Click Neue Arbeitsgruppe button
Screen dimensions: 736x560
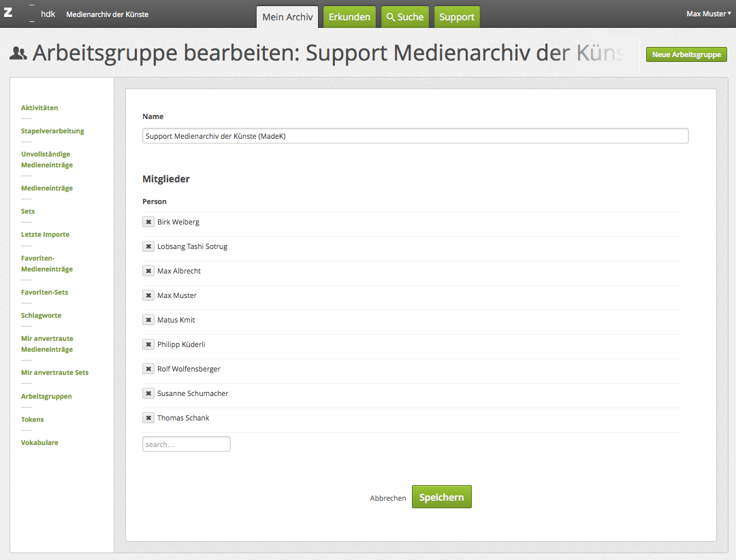click(686, 54)
